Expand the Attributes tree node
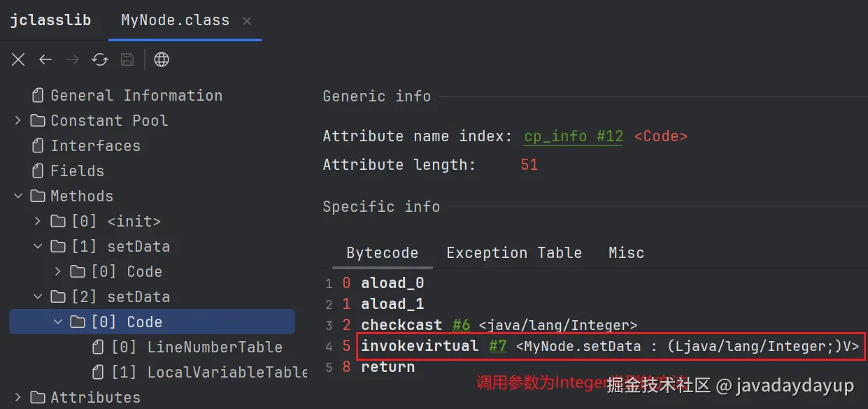 tap(18, 398)
